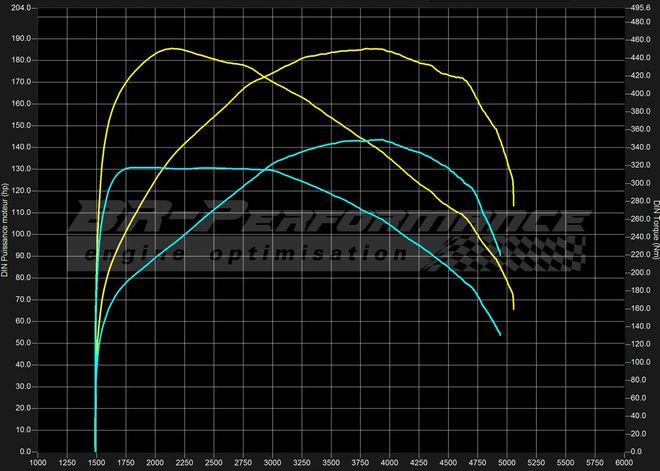The image size is (660, 471).
Task: Click the 1500 RPM tick label
Action: tap(96, 464)
